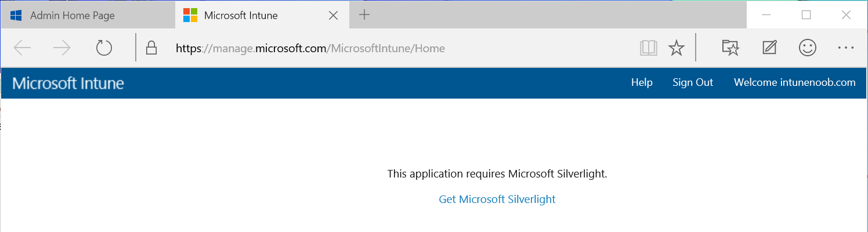Open the More actions ellipsis menu
868x232 pixels.
[846, 48]
